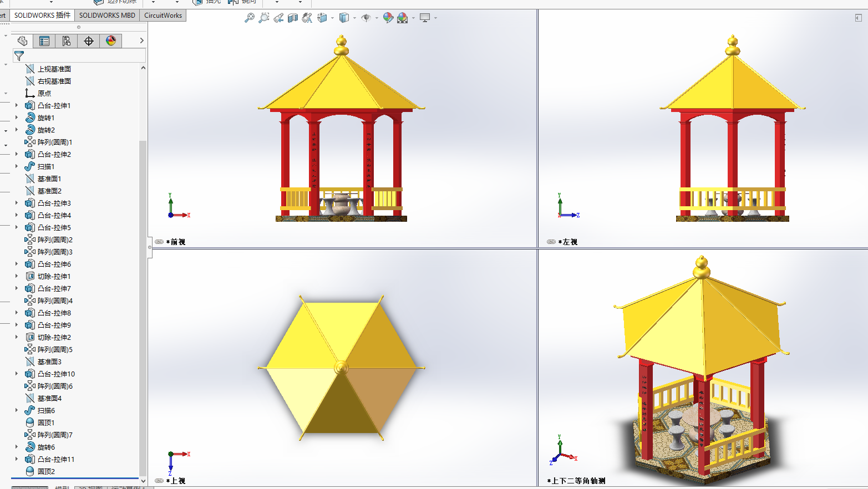Open the DimXpertManager crosshair tab
The height and width of the screenshot is (489, 868).
point(89,41)
